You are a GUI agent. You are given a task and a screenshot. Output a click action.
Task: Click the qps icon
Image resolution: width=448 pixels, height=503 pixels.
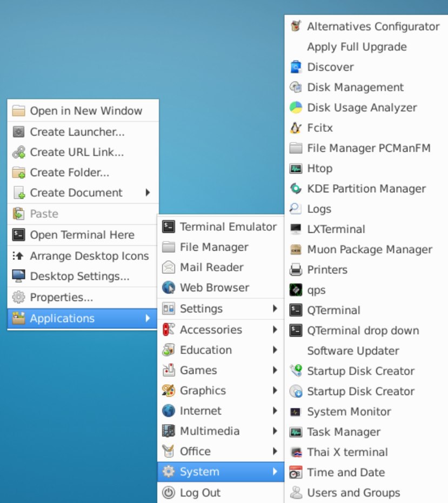click(x=296, y=290)
